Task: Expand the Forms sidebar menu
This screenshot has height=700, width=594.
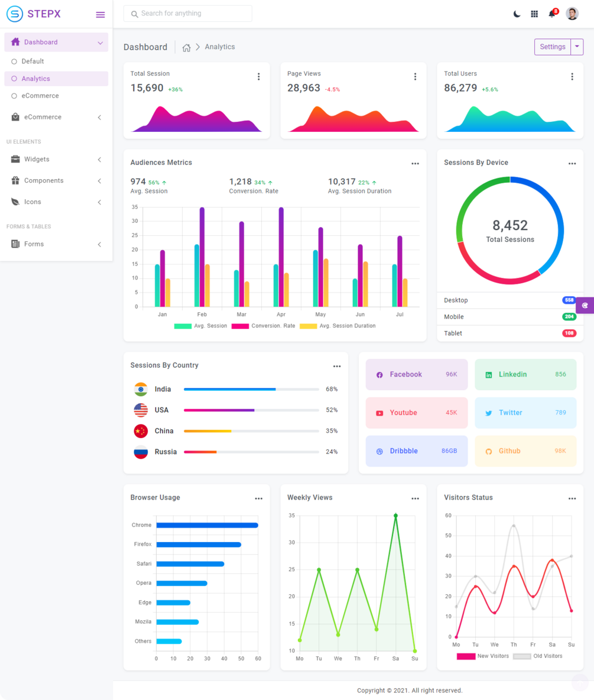Action: [x=56, y=244]
